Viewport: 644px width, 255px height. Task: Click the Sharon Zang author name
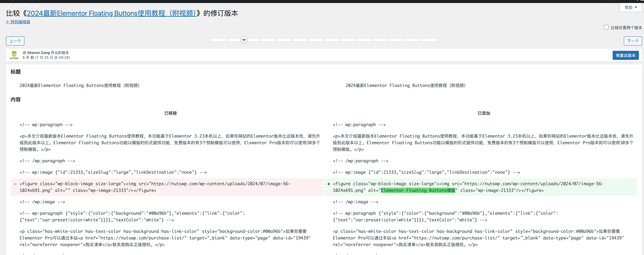38,53
